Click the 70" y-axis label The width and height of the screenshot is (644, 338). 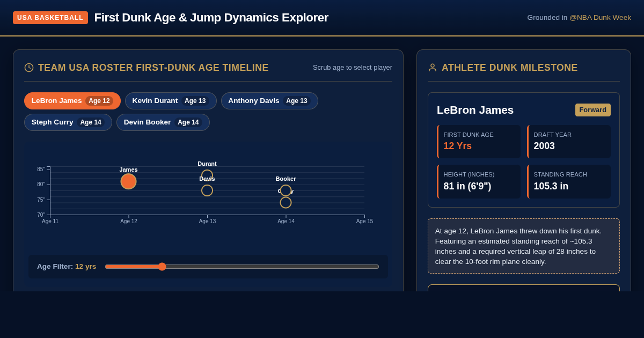pyautogui.click(x=41, y=215)
